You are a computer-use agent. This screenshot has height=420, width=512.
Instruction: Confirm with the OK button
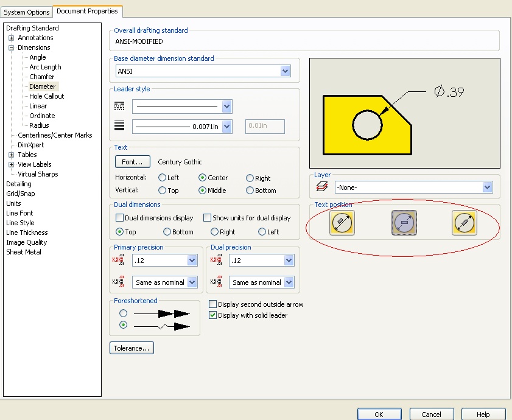click(379, 414)
